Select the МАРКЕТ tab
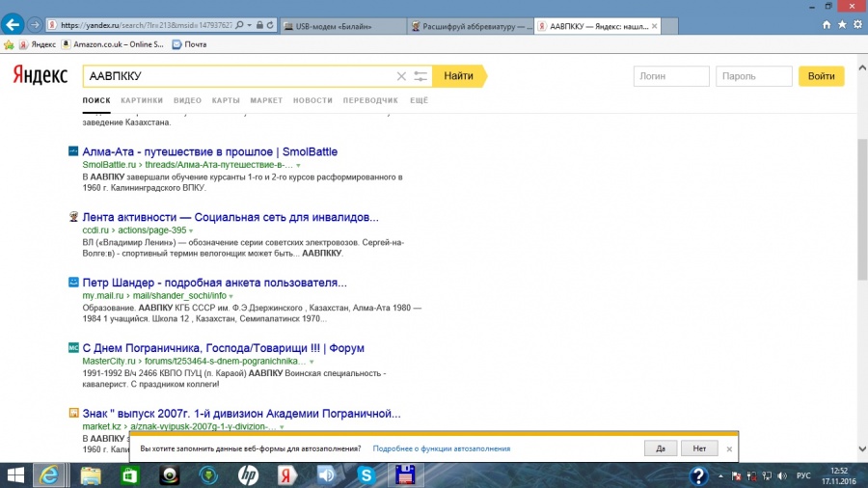The image size is (868, 488). coord(266,100)
